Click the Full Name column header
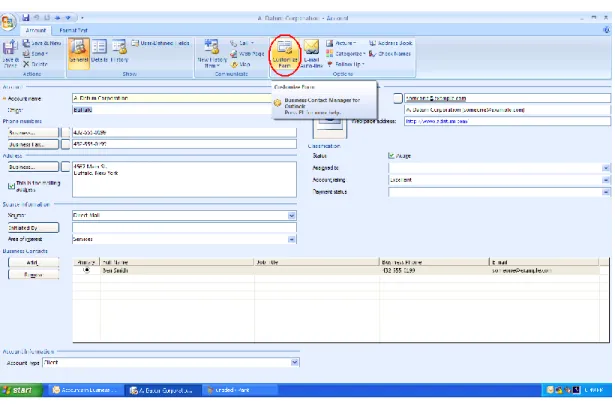 tap(177, 262)
